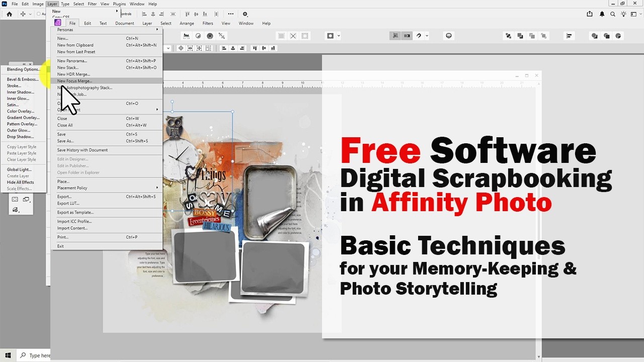
Task: Toggle the Force Pixel Alignment button
Action: (x=395, y=36)
